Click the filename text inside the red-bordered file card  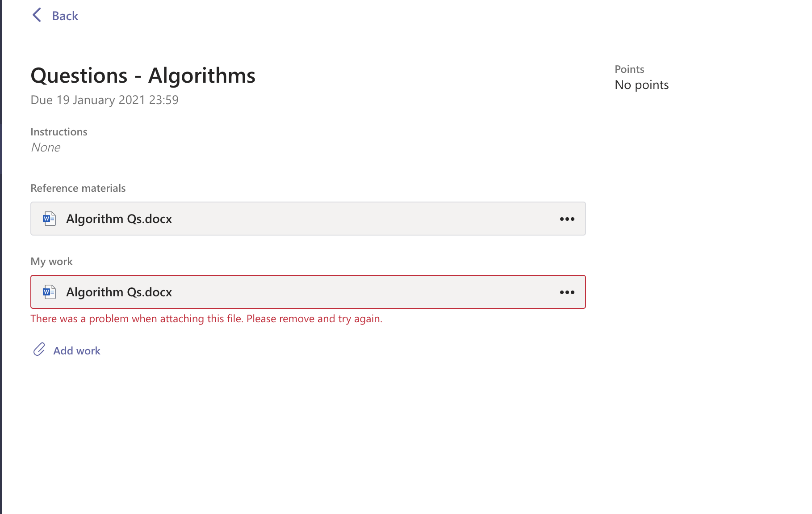pos(119,292)
